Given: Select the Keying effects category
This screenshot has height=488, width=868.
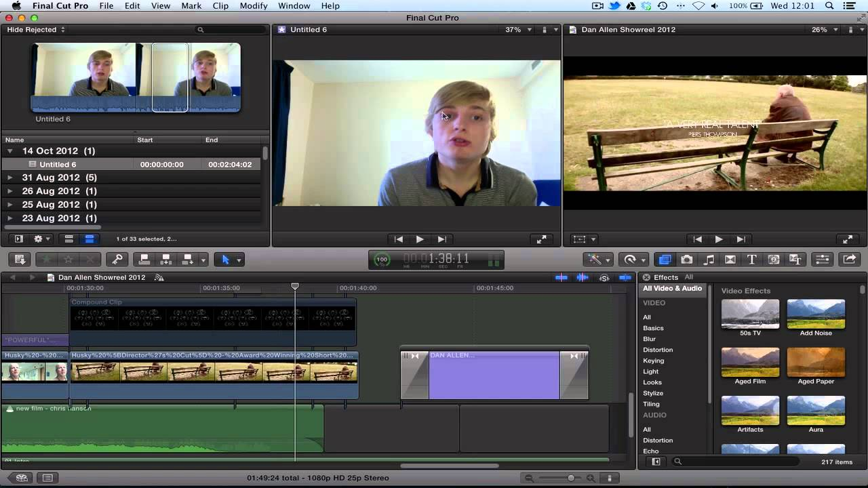Looking at the screenshot, I should tap(653, 361).
